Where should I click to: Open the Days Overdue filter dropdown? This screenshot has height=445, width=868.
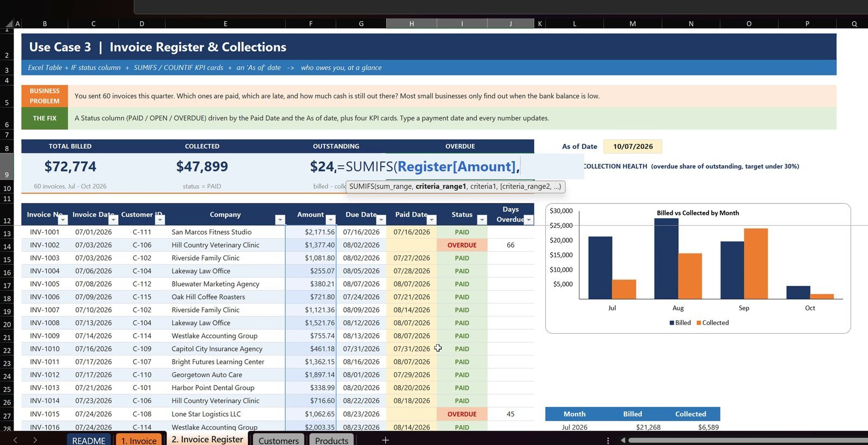point(528,220)
